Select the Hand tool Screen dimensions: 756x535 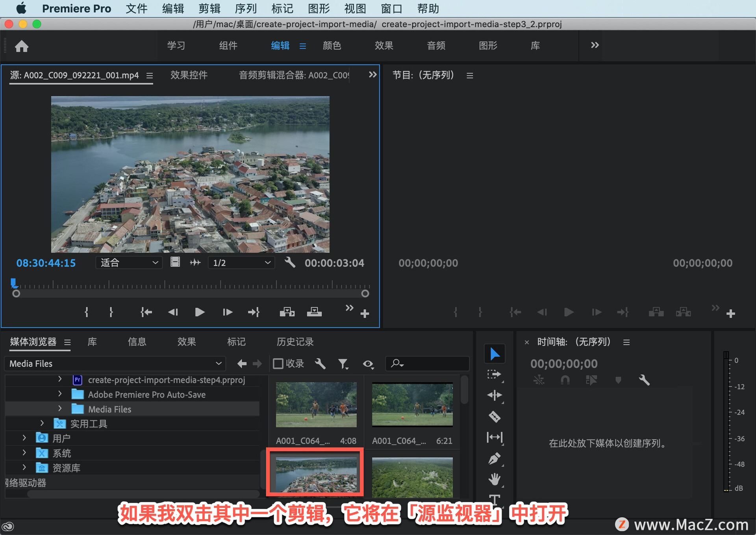[495, 479]
